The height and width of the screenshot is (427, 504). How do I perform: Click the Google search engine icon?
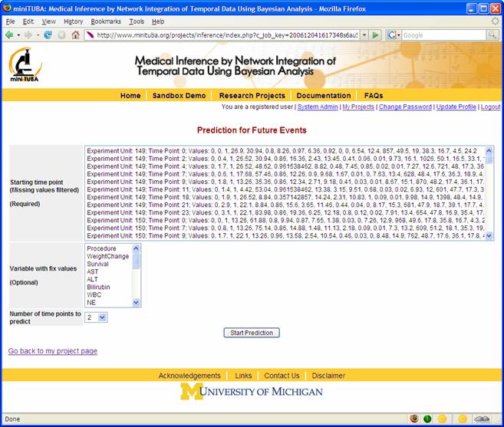point(391,35)
